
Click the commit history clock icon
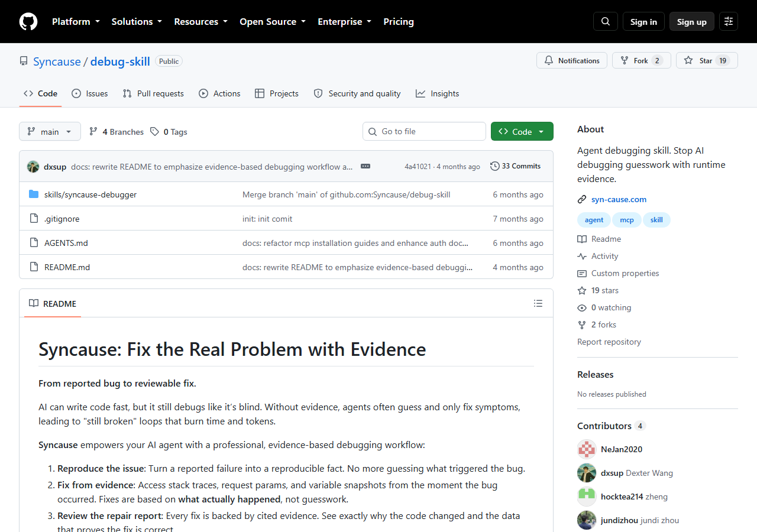[495, 166]
